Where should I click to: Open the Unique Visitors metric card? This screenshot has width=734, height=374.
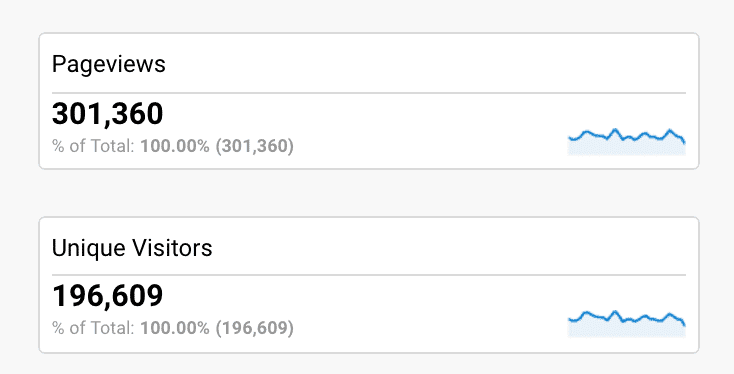click(x=369, y=285)
